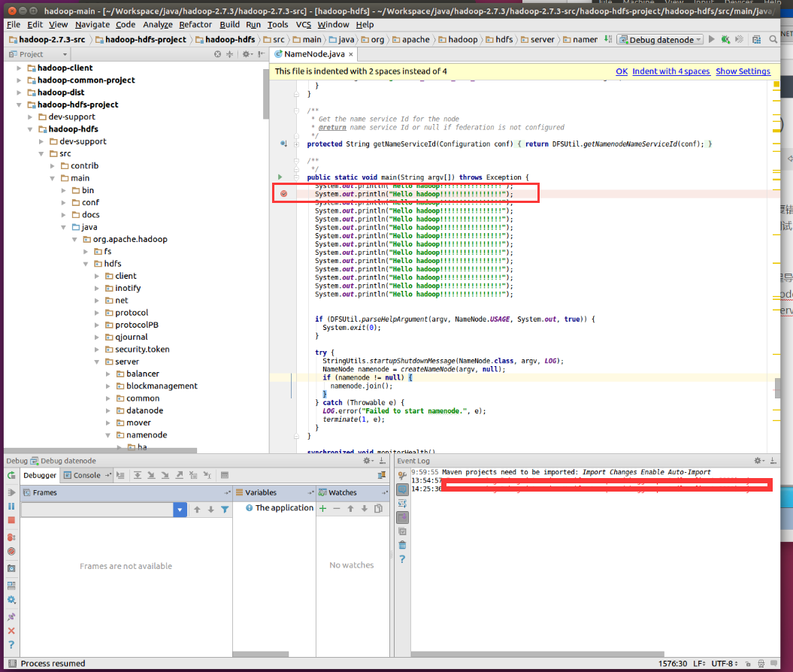Open the VCS menu
Screen dimensions: 793x672
coord(304,24)
